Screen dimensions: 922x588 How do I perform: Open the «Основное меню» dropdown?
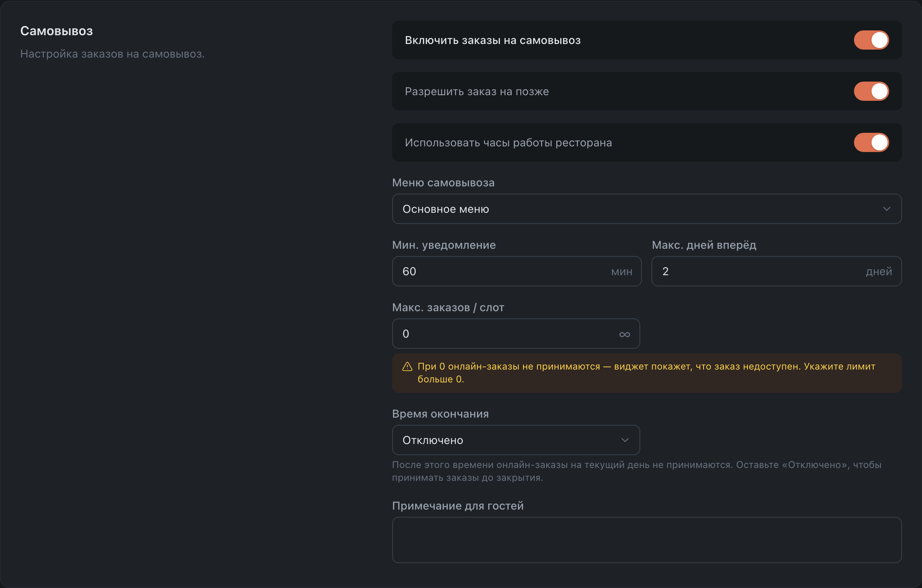[647, 209]
